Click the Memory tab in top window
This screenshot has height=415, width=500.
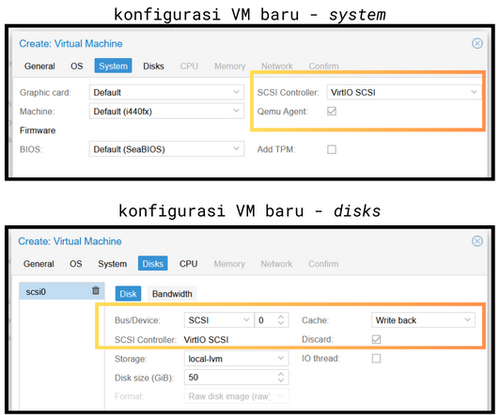tap(230, 66)
